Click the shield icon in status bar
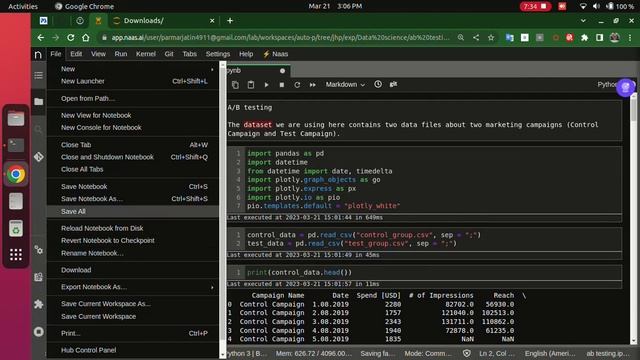 [x=467, y=353]
